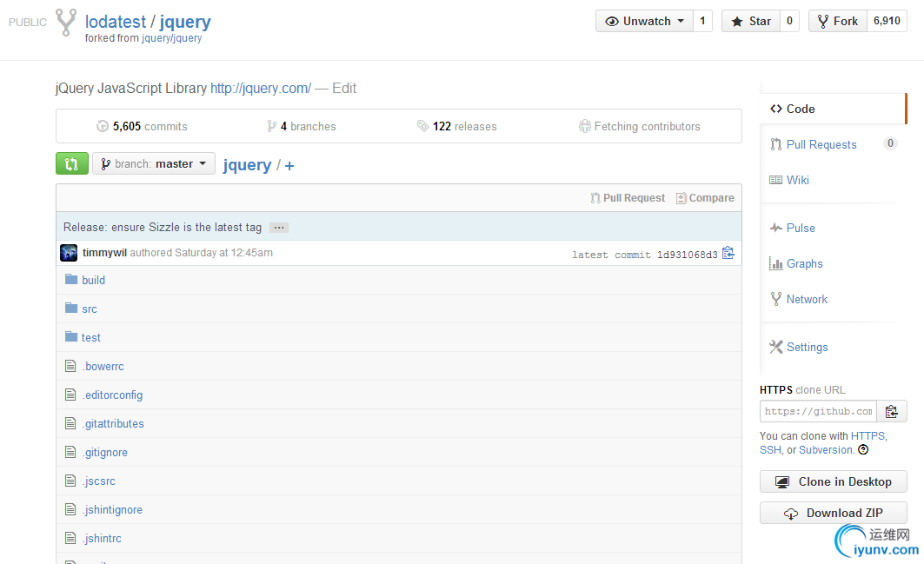Edit the repository description
924x564 pixels.
pyautogui.click(x=344, y=89)
